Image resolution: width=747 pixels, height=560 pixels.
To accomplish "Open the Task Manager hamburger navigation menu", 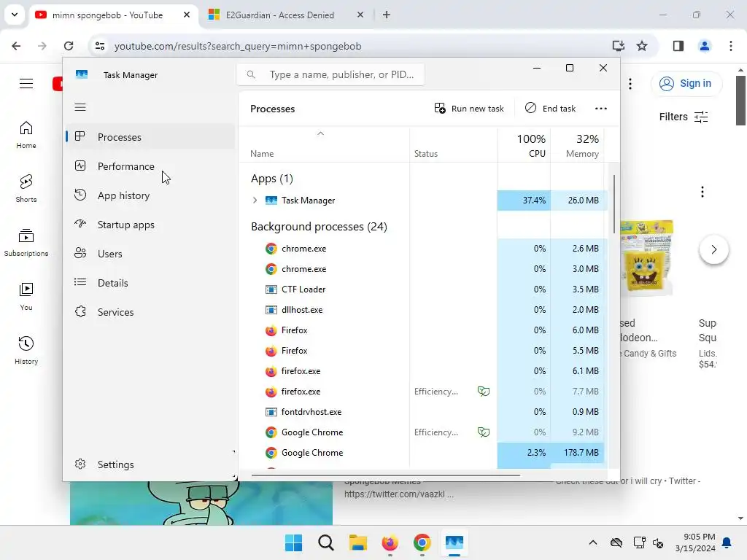I will (80, 107).
